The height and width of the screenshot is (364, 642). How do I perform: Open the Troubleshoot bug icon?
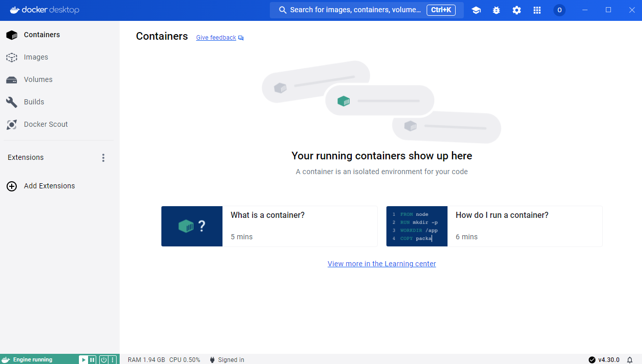click(x=496, y=10)
